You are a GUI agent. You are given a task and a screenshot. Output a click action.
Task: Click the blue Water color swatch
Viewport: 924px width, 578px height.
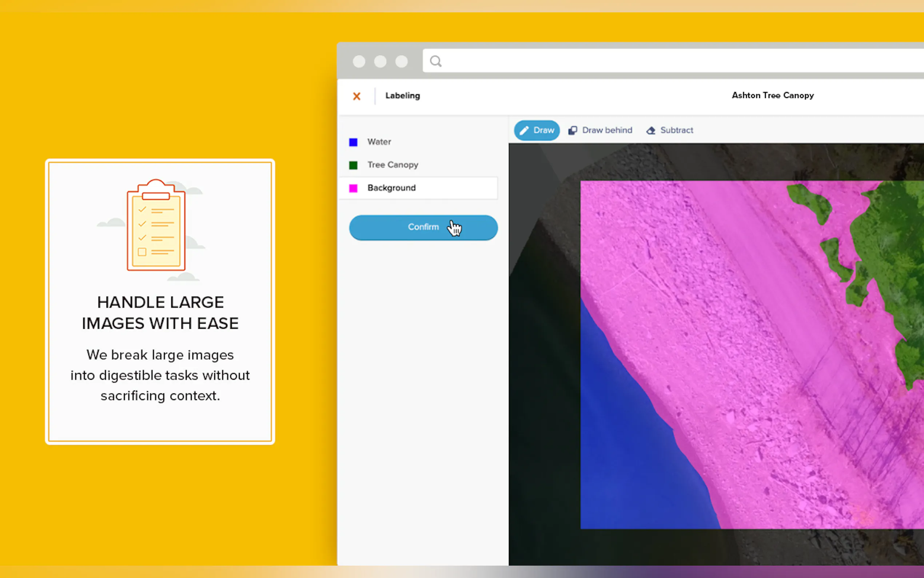click(353, 142)
